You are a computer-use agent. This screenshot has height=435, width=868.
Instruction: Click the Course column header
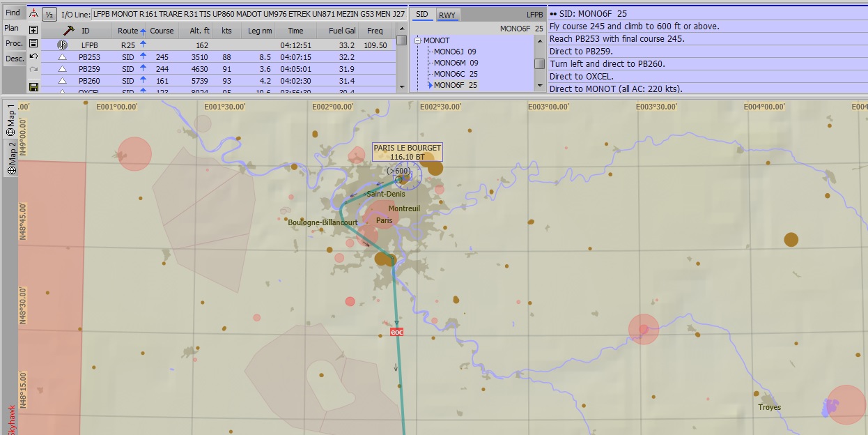click(x=162, y=31)
